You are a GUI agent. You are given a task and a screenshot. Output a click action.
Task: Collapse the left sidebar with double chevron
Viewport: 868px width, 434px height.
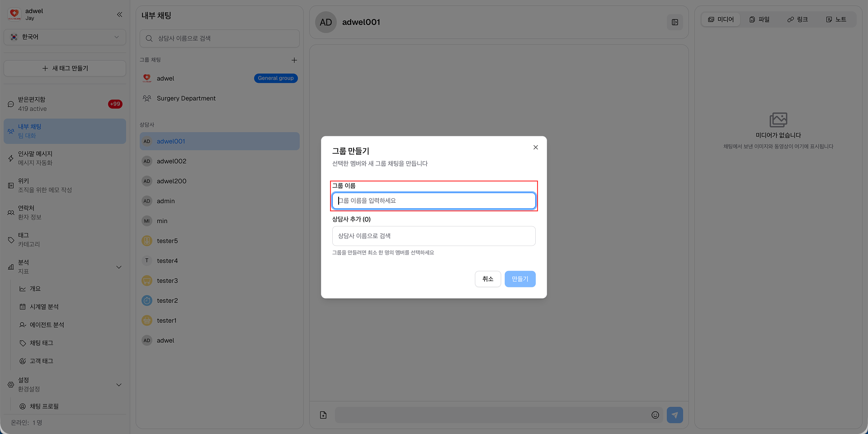[x=119, y=14]
